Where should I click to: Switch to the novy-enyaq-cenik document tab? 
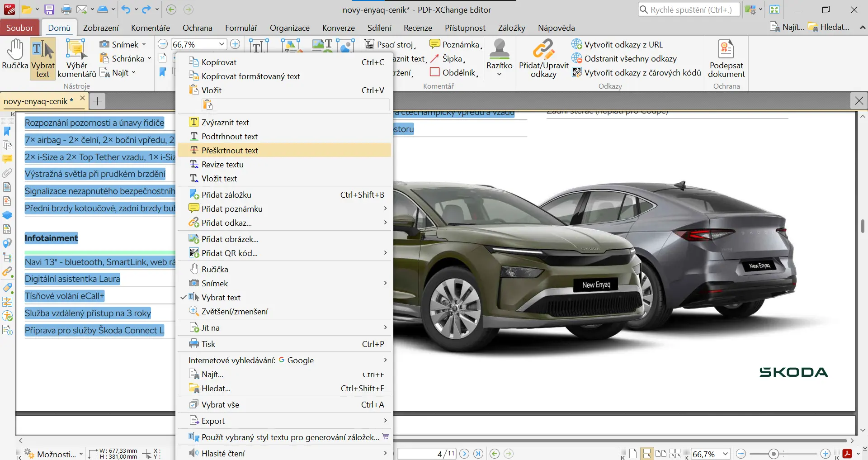(38, 101)
